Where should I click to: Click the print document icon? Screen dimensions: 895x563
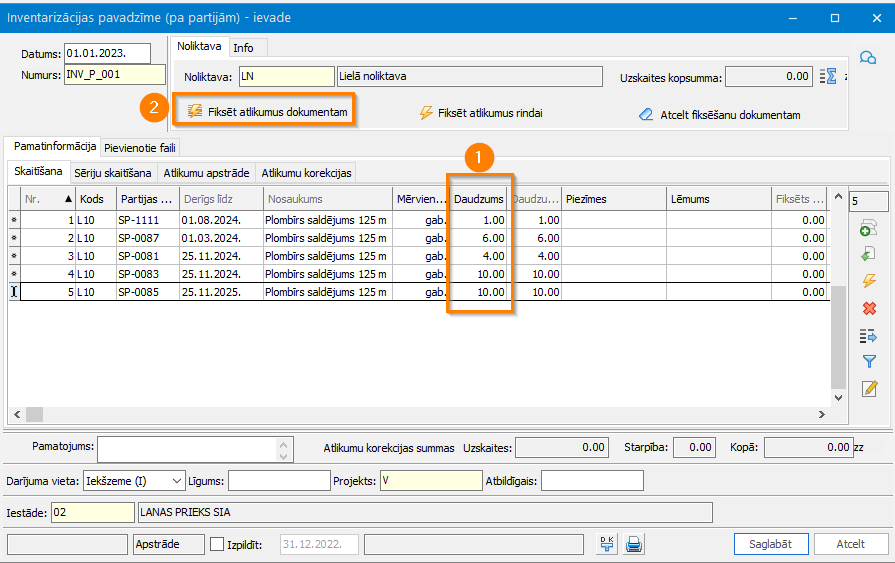[633, 544]
